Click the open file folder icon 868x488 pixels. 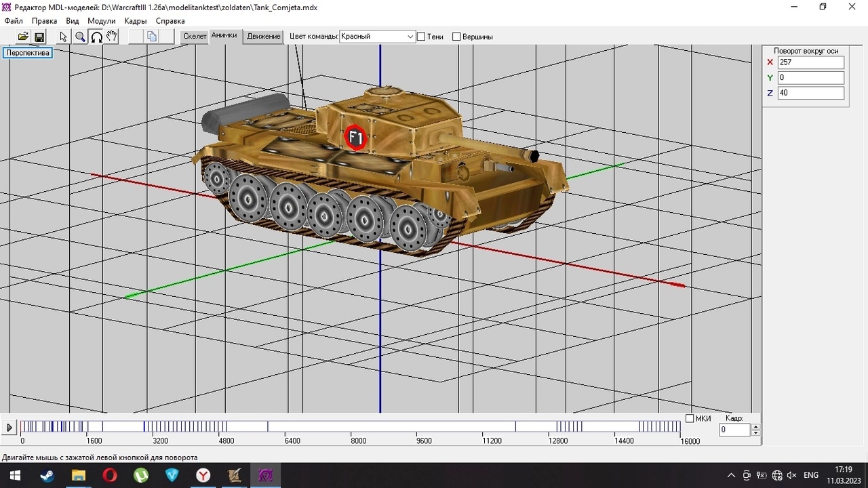[23, 37]
